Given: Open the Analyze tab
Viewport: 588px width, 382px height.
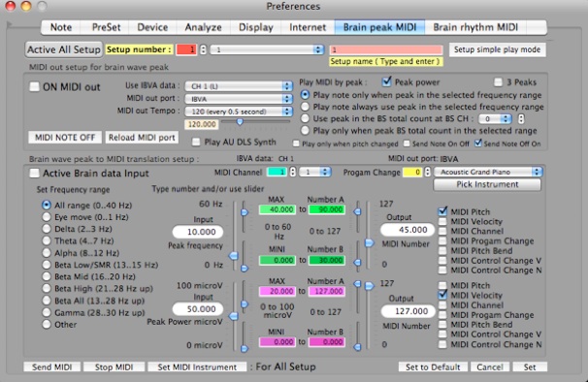Looking at the screenshot, I should pos(203,27).
